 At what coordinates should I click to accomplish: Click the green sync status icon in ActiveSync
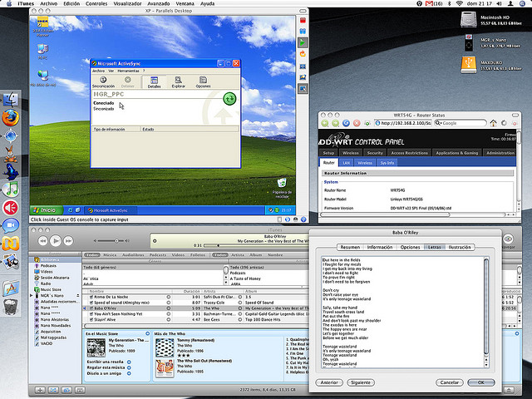[229, 99]
